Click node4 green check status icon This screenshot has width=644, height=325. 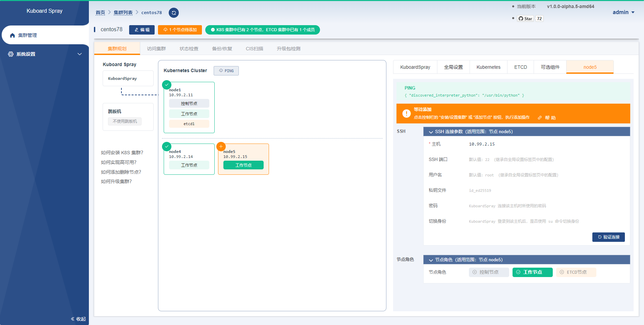(x=167, y=147)
